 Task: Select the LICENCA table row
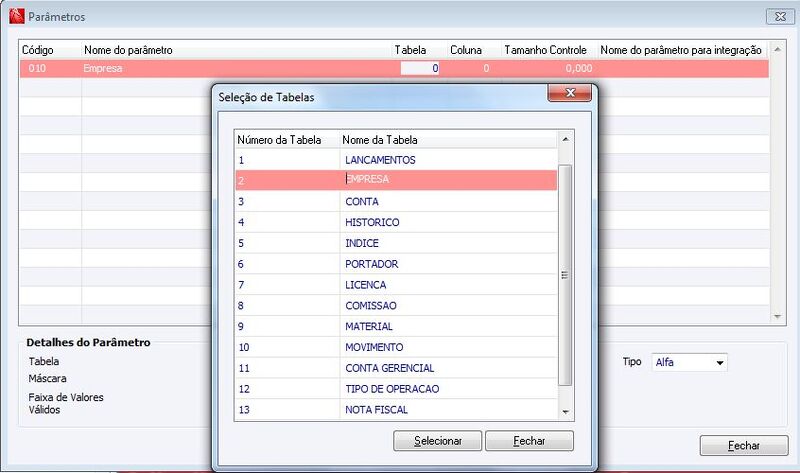[x=396, y=285]
